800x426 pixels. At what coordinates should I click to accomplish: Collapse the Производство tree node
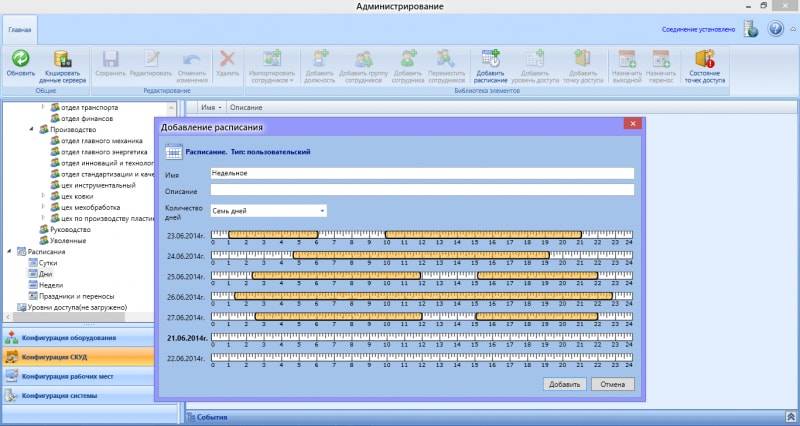coord(31,130)
